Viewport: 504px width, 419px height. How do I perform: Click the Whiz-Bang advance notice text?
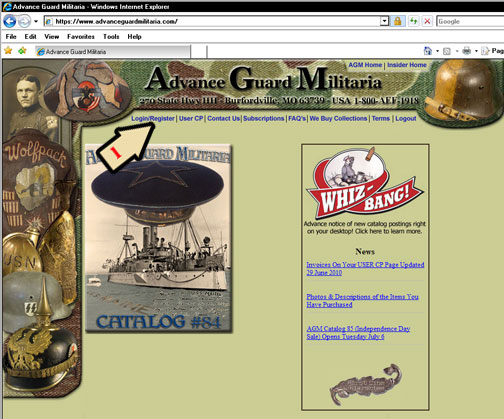point(365,227)
